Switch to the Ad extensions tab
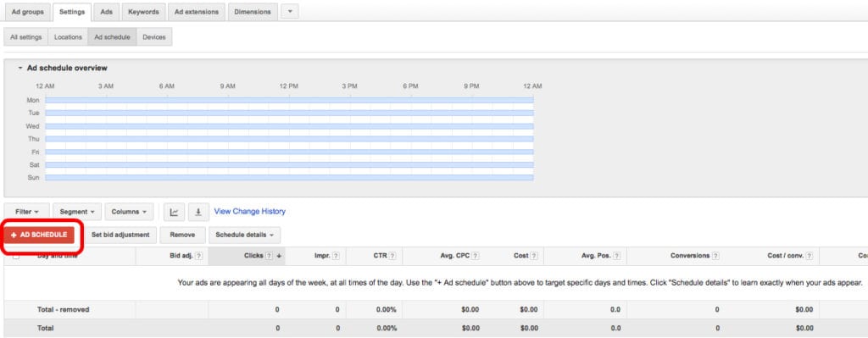Screen dimensions: 868x338 (x=197, y=12)
